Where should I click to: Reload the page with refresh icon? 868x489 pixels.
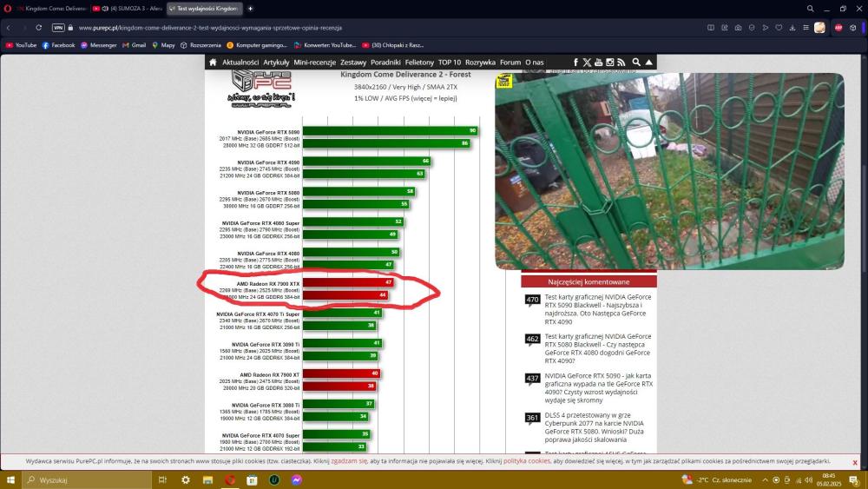pyautogui.click(x=39, y=28)
